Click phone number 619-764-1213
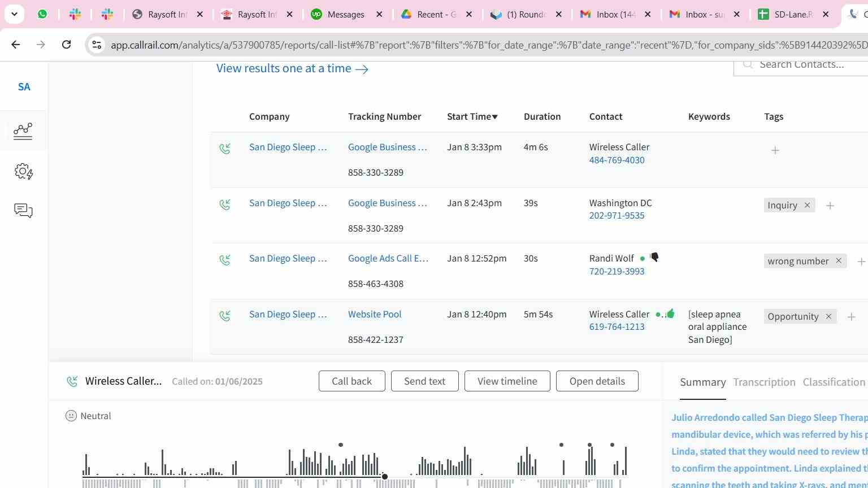 [617, 326]
